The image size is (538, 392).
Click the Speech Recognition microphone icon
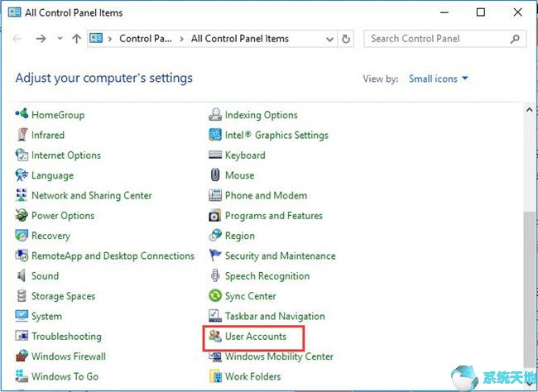click(x=215, y=275)
